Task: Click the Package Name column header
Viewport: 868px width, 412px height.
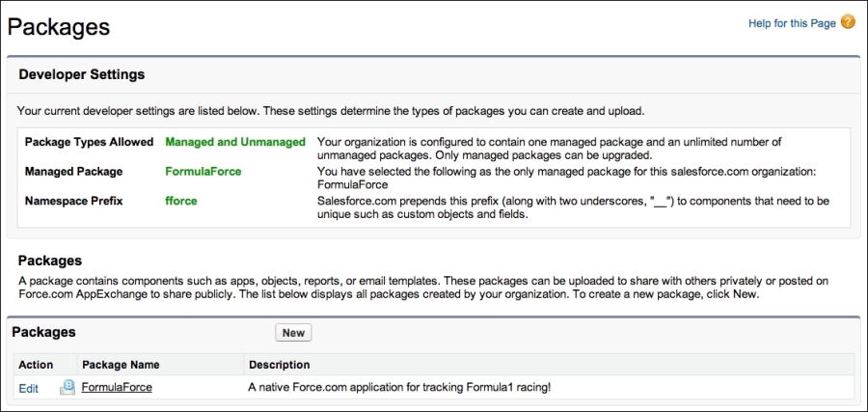Action: point(121,365)
